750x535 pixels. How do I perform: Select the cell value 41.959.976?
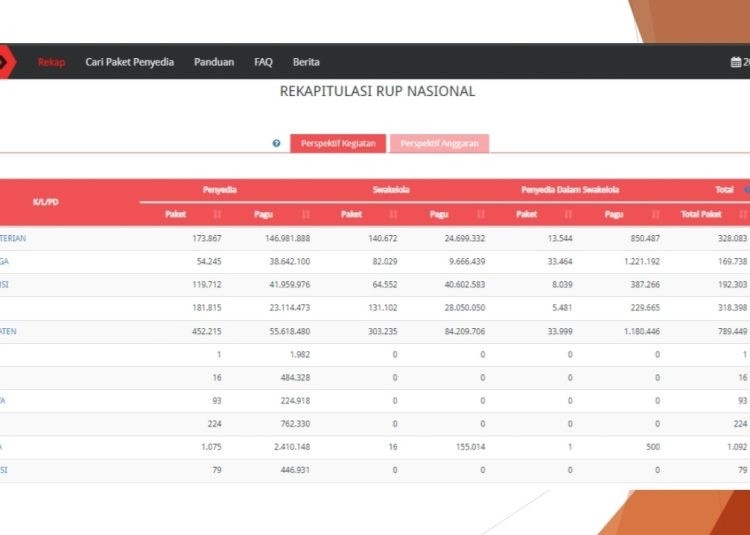click(x=289, y=284)
